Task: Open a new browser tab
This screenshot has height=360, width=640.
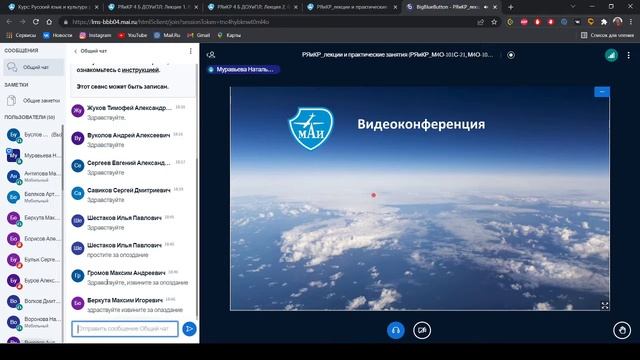Action: pos(510,7)
